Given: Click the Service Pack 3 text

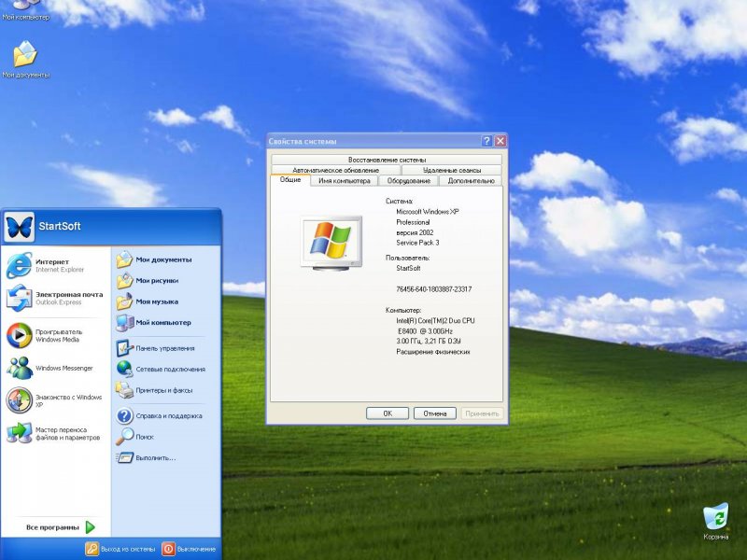Looking at the screenshot, I should click(417, 243).
